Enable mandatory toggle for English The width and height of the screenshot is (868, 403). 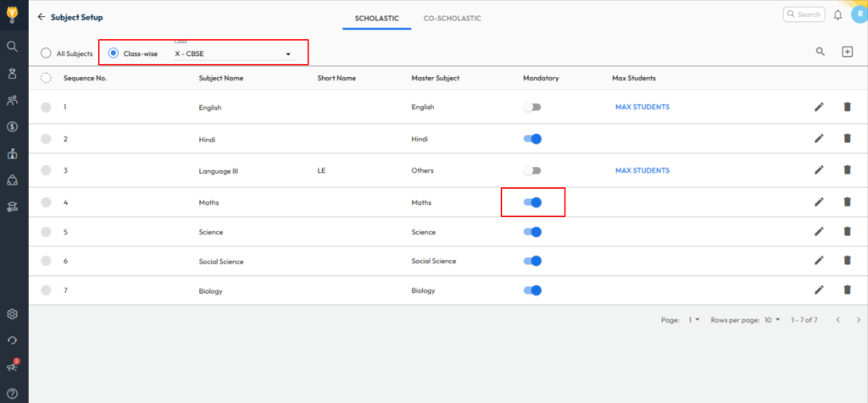532,108
